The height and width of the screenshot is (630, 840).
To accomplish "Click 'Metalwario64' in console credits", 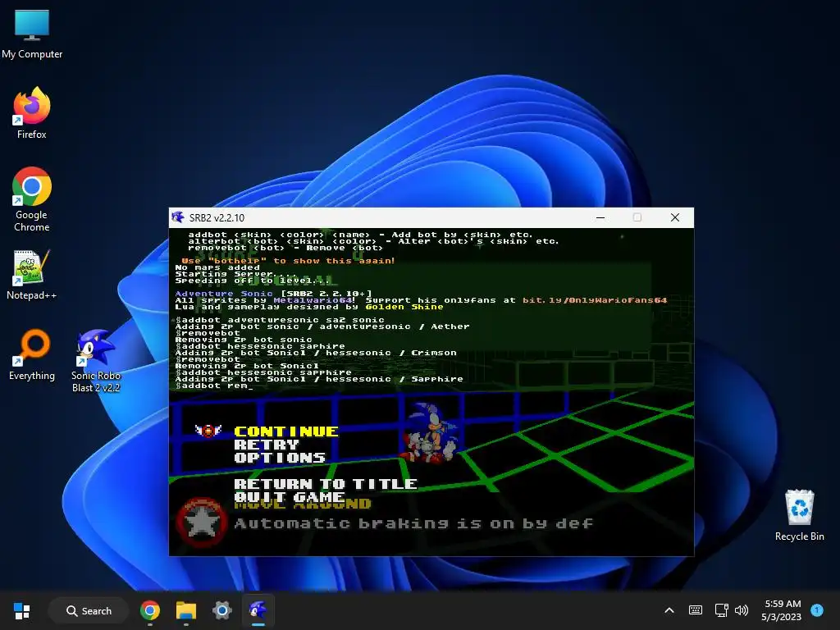I will (313, 300).
